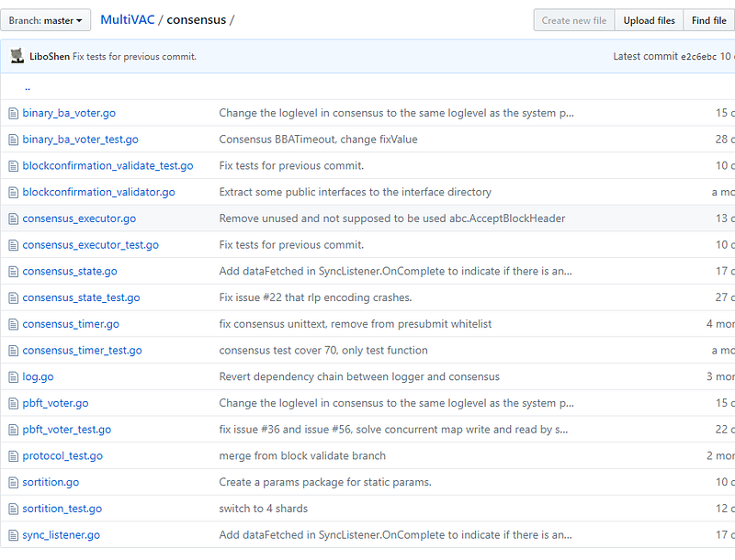
Task: Click the file icon next to consensus_timer.go
Action: (14, 325)
